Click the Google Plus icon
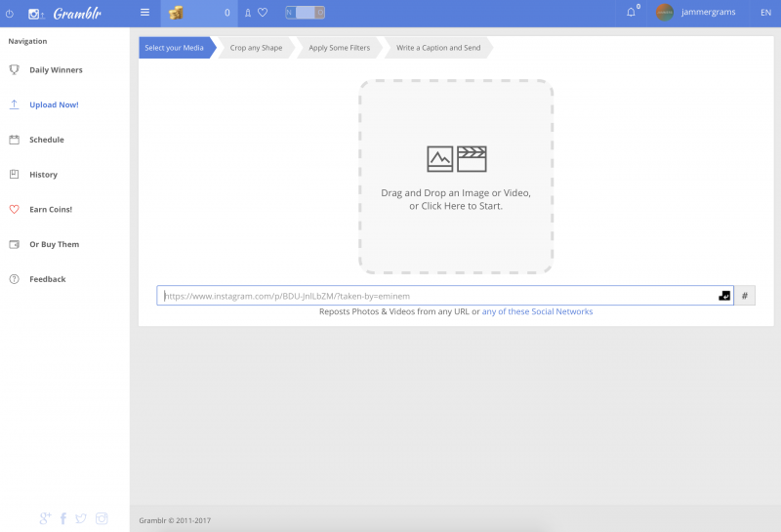Image resolution: width=781 pixels, height=532 pixels. coord(45,518)
